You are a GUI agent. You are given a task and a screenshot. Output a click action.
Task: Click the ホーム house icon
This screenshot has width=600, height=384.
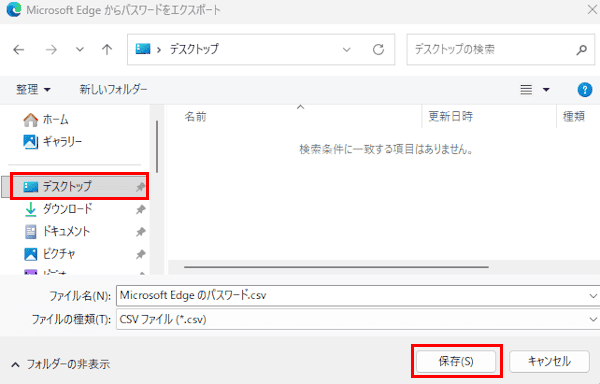[x=31, y=120]
